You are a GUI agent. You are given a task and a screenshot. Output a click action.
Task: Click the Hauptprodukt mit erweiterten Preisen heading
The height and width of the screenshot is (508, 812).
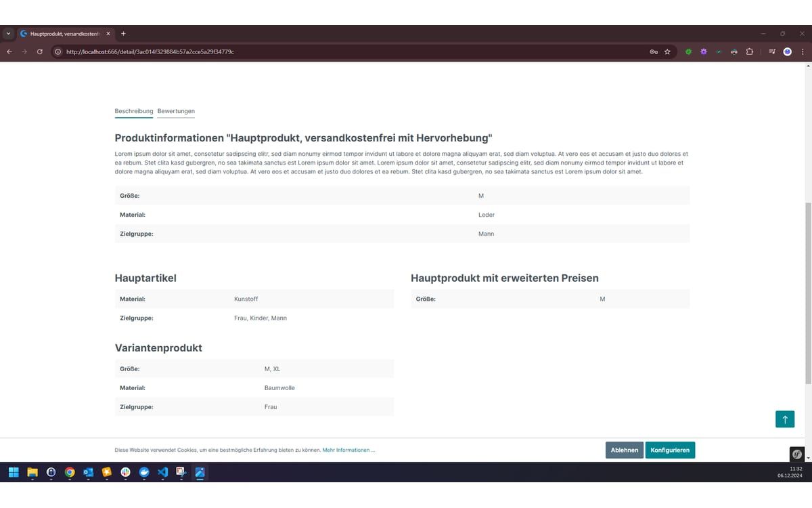click(x=505, y=278)
